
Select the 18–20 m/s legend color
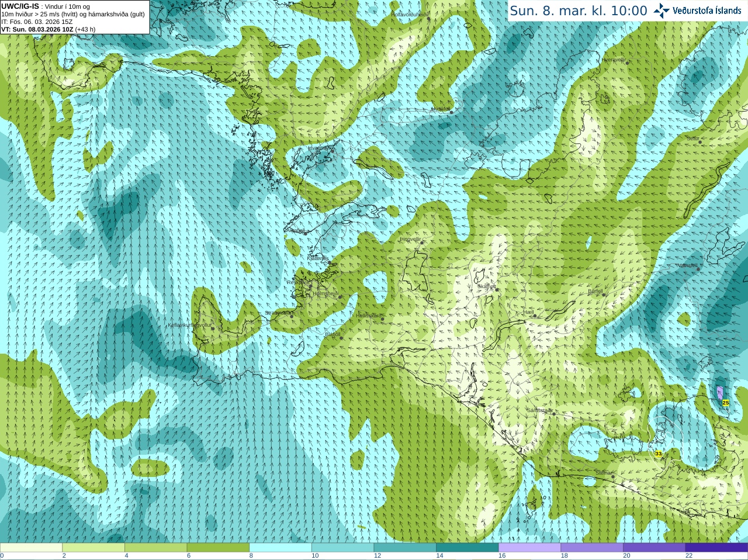(592, 548)
